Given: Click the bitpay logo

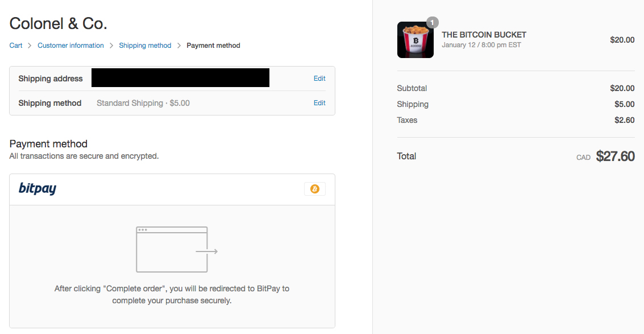Looking at the screenshot, I should click(x=38, y=188).
